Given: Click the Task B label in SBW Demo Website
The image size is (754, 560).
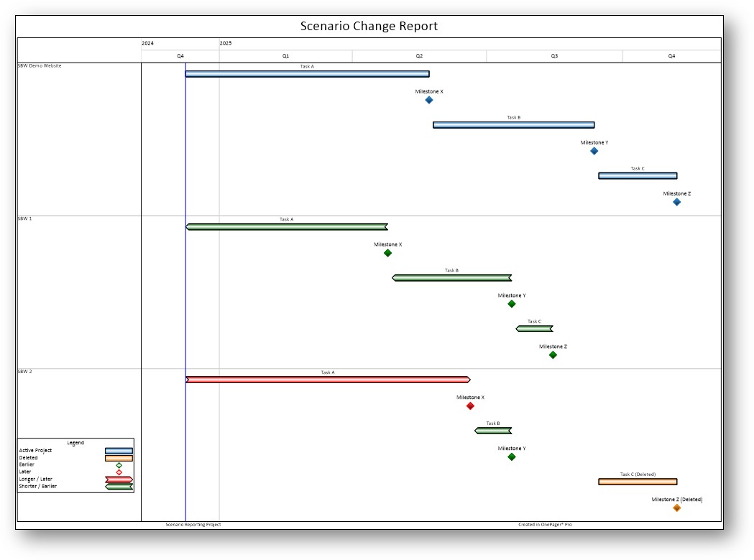Looking at the screenshot, I should point(513,117).
